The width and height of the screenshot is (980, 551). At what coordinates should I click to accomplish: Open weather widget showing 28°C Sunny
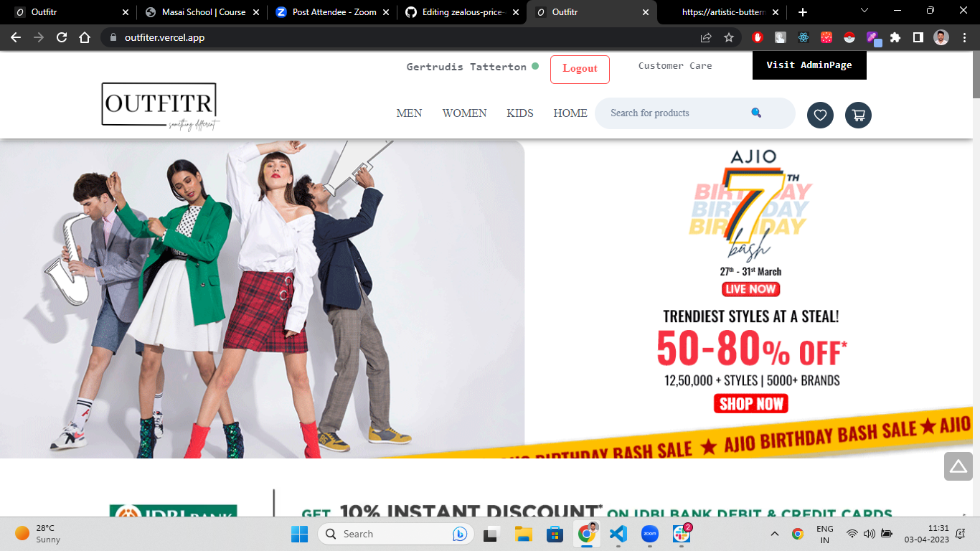[x=38, y=534]
